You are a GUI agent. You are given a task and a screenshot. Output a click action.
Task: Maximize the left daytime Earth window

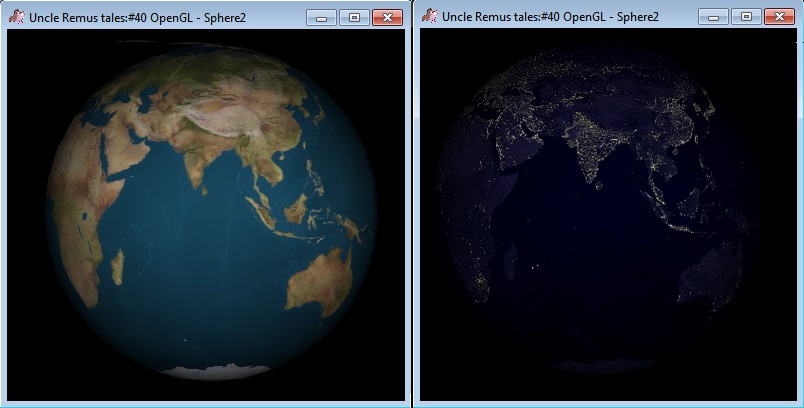tap(352, 17)
